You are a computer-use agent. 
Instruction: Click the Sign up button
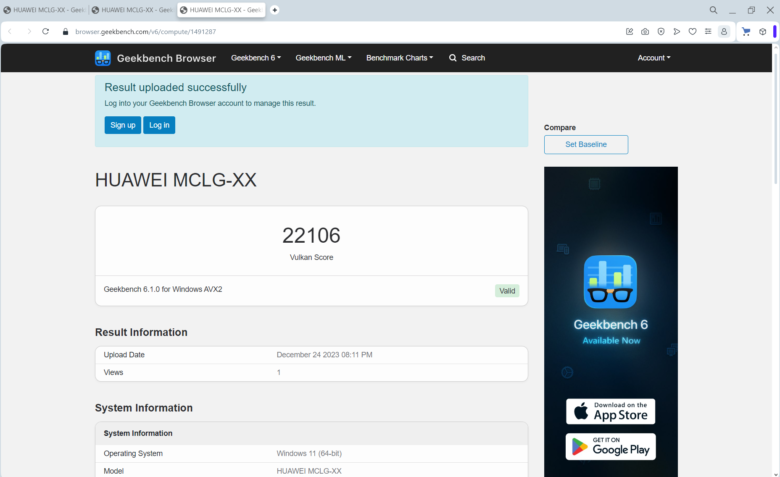coord(123,125)
